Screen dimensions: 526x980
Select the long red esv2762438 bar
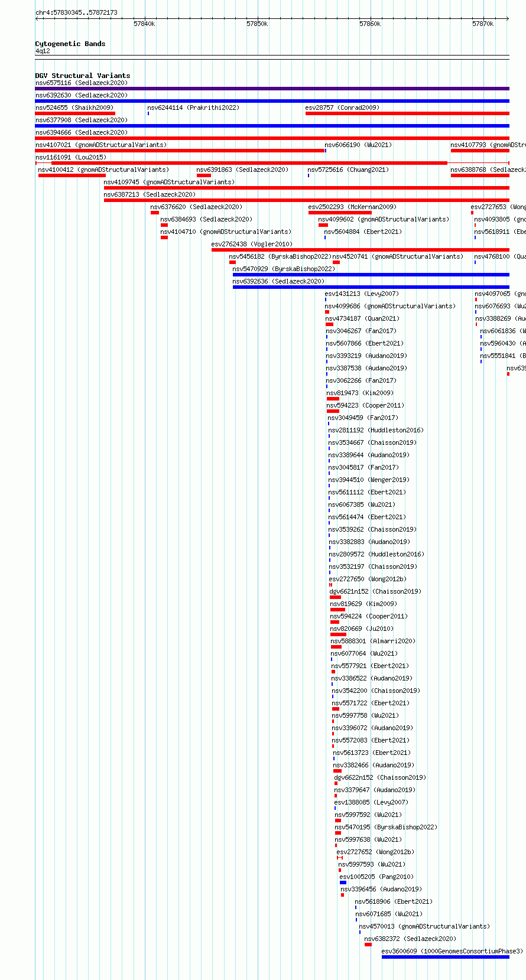tap(361, 250)
